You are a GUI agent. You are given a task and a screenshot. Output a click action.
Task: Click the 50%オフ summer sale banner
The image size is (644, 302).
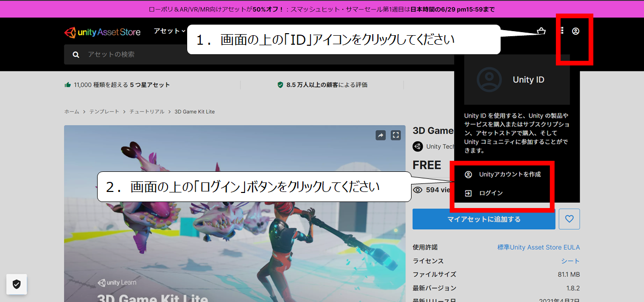(x=322, y=9)
